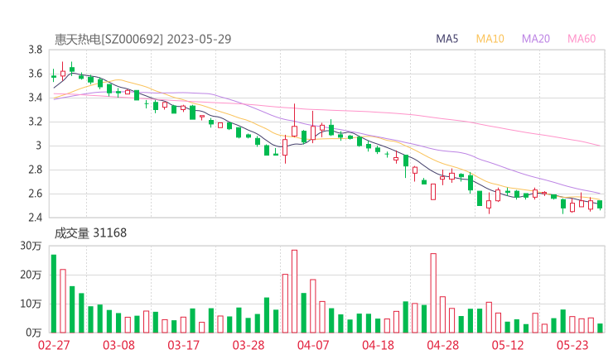This screenshot has height=364, width=613.
Task: Click the 0万 volume axis label
Action: click(34, 333)
